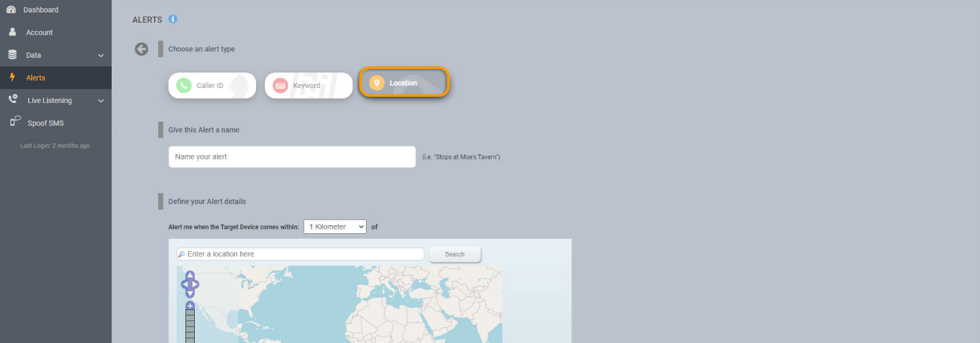Pan the map right
The image size is (980, 343).
point(196,285)
